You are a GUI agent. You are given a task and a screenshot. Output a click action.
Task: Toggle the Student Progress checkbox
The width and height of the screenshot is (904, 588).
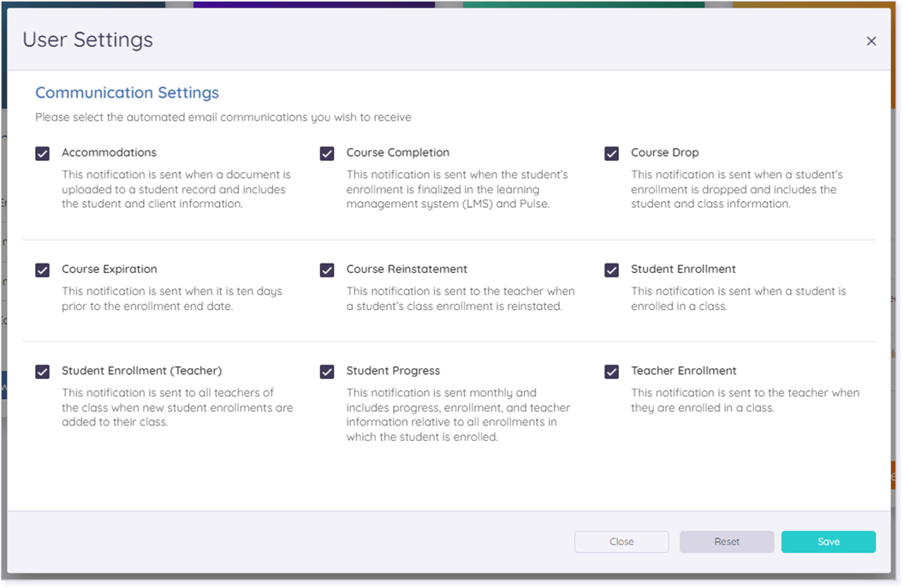327,371
